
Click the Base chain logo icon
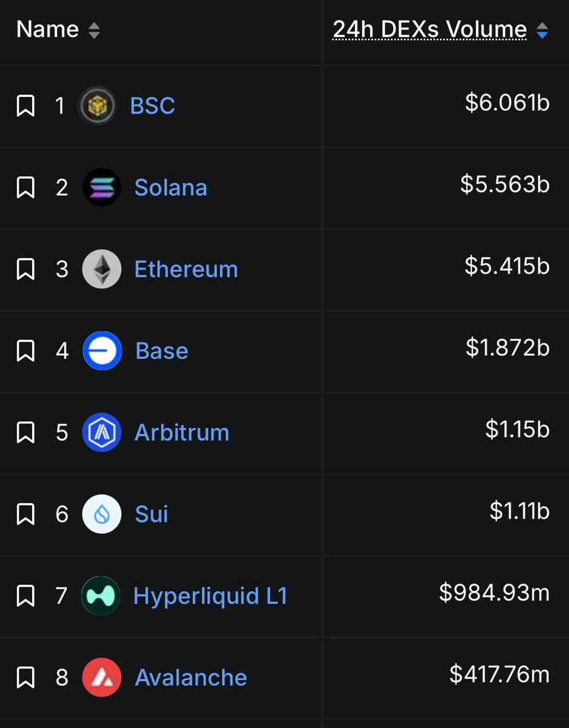[102, 351]
